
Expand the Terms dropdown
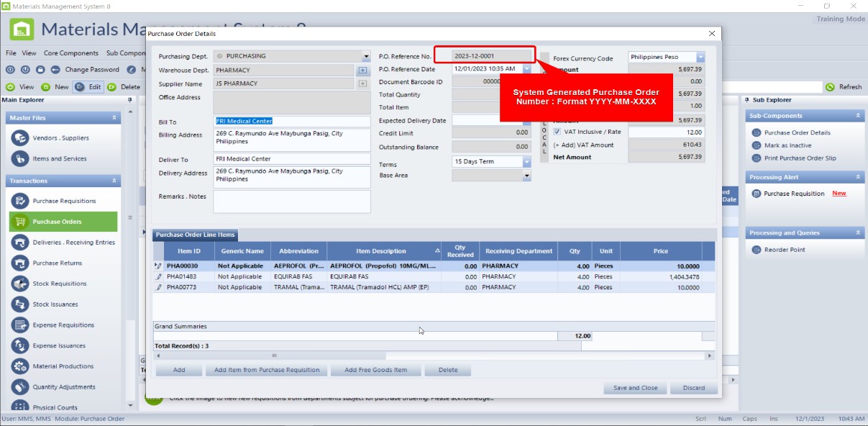[x=526, y=162]
